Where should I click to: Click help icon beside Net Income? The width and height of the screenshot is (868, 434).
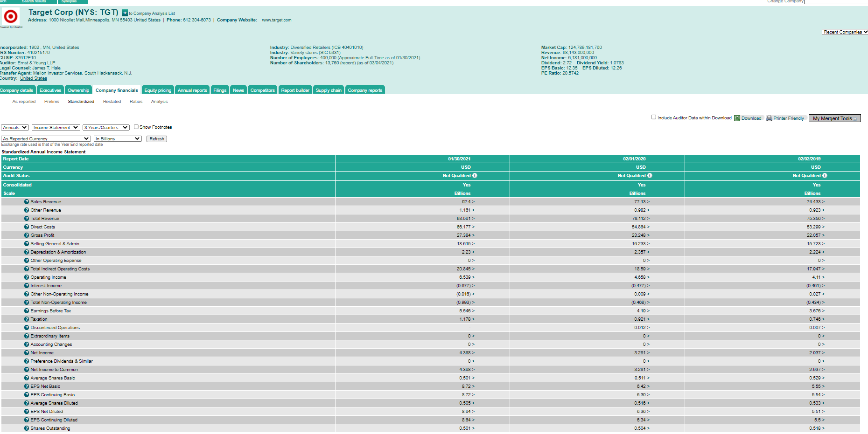[x=27, y=353]
